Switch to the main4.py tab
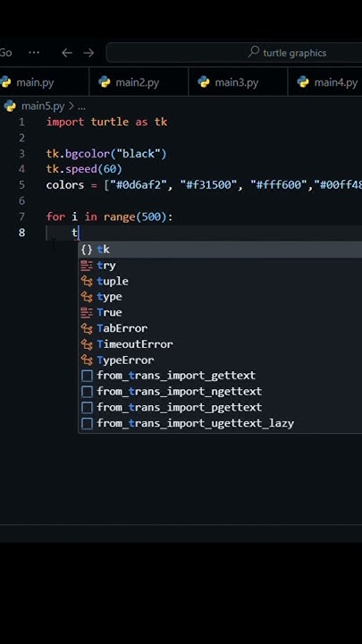The image size is (362, 644). (325, 82)
